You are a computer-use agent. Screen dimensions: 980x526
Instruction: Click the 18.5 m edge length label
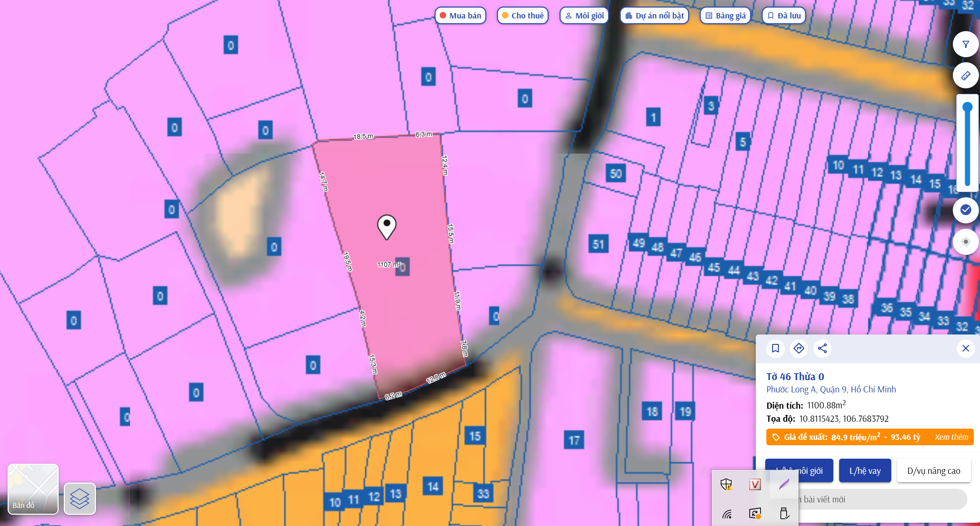(x=363, y=136)
